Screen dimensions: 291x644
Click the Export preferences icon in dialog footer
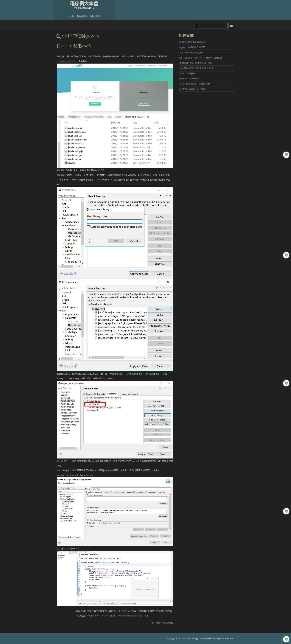click(71, 274)
